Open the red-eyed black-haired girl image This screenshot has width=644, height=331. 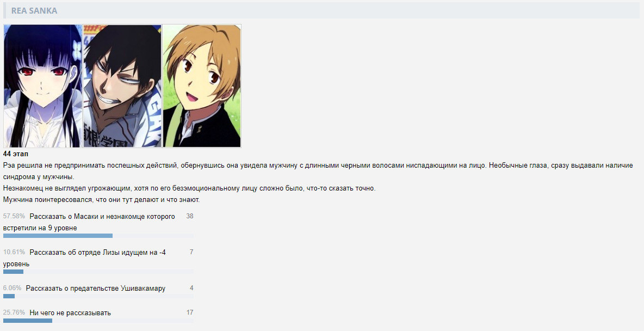pos(43,86)
